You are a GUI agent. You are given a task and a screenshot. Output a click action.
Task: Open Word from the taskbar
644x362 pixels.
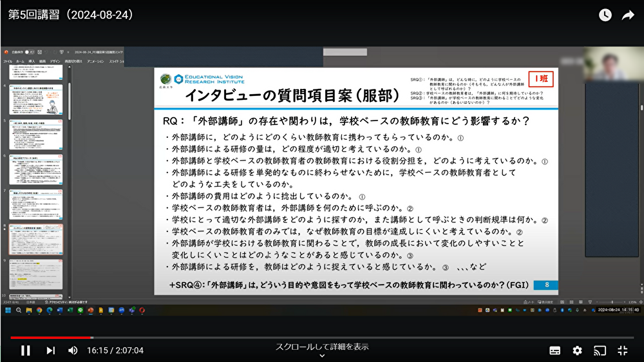[x=59, y=310]
